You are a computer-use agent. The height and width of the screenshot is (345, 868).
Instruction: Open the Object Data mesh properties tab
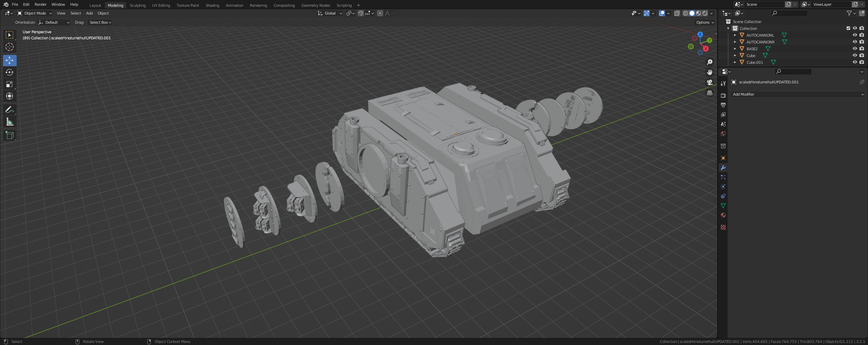coord(723,206)
